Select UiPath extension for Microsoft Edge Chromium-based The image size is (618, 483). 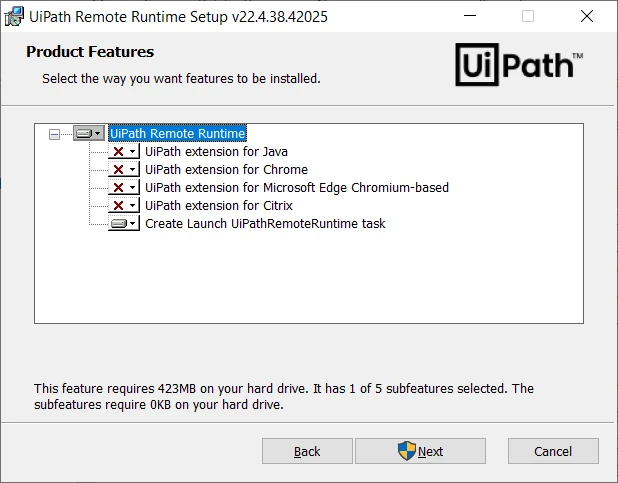click(297, 188)
